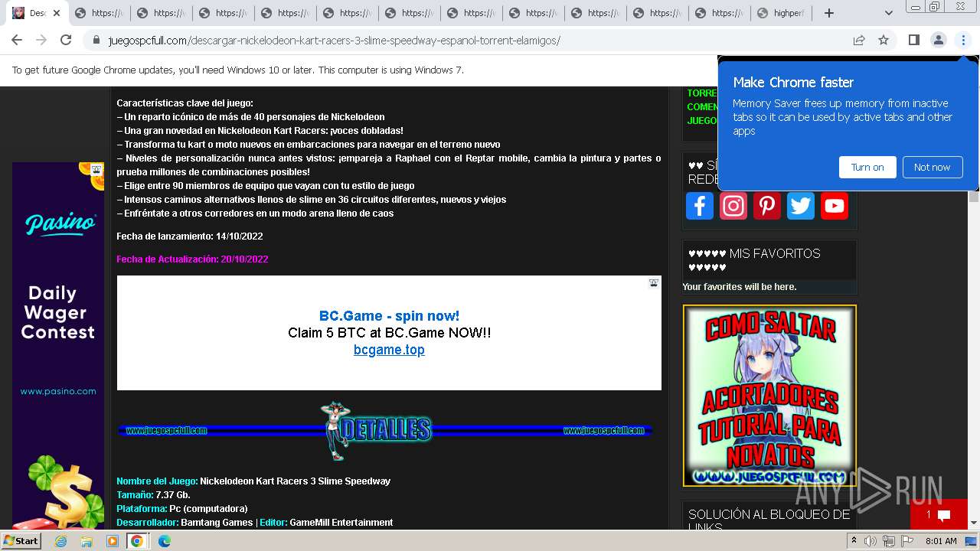
Task: Open the YouTube social link
Action: 834,206
